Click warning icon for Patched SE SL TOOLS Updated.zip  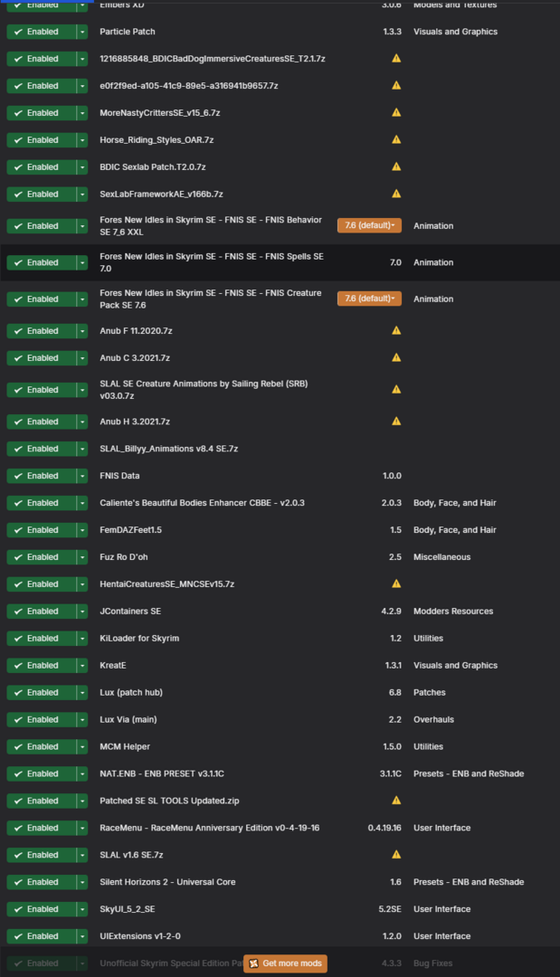tap(396, 801)
